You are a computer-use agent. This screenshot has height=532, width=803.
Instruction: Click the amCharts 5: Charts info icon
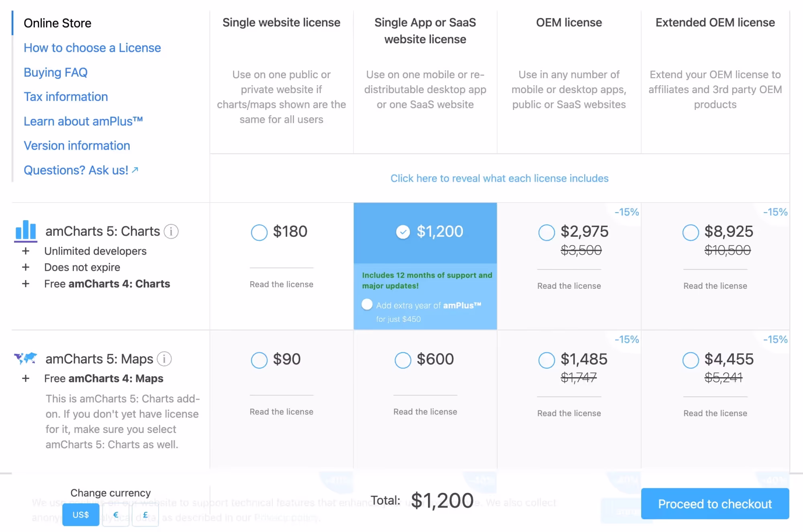(171, 231)
